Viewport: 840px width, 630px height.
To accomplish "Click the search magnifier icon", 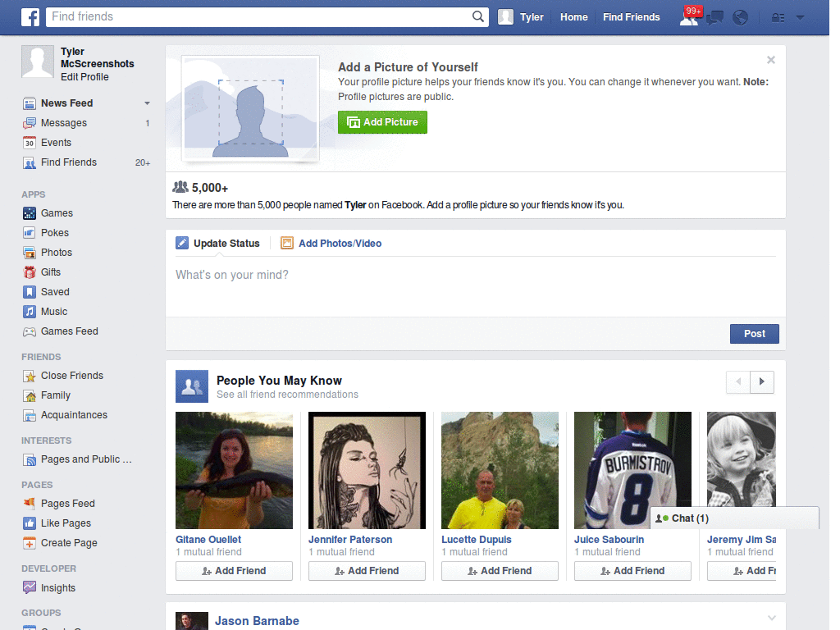I will (x=478, y=16).
